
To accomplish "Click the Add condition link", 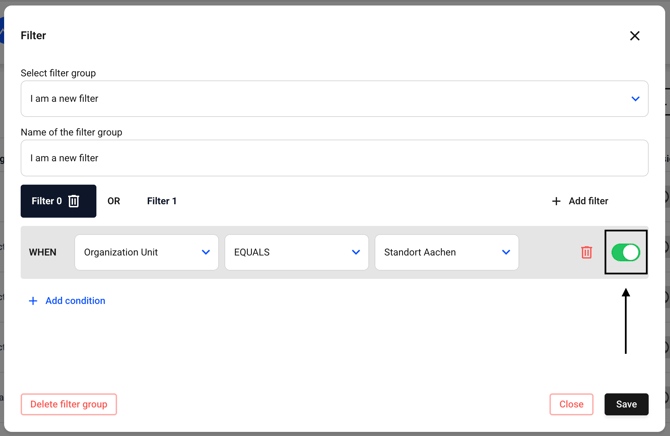I will point(75,301).
